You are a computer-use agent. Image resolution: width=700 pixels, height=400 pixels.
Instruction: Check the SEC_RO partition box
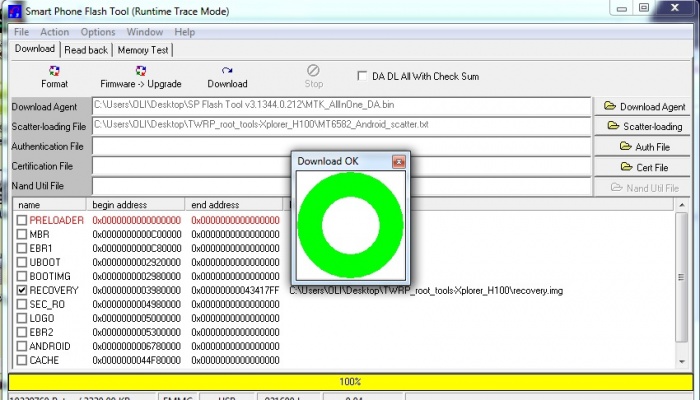(x=21, y=304)
